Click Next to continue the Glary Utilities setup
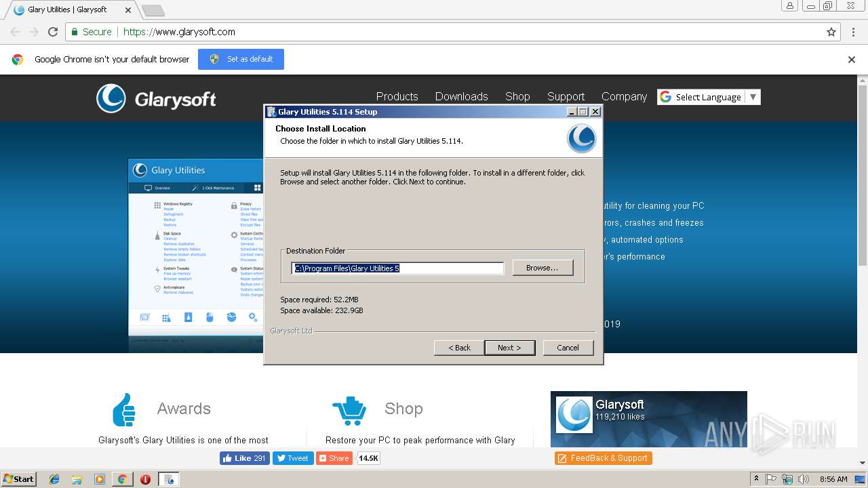Viewport: 868px width, 488px height. 510,348
